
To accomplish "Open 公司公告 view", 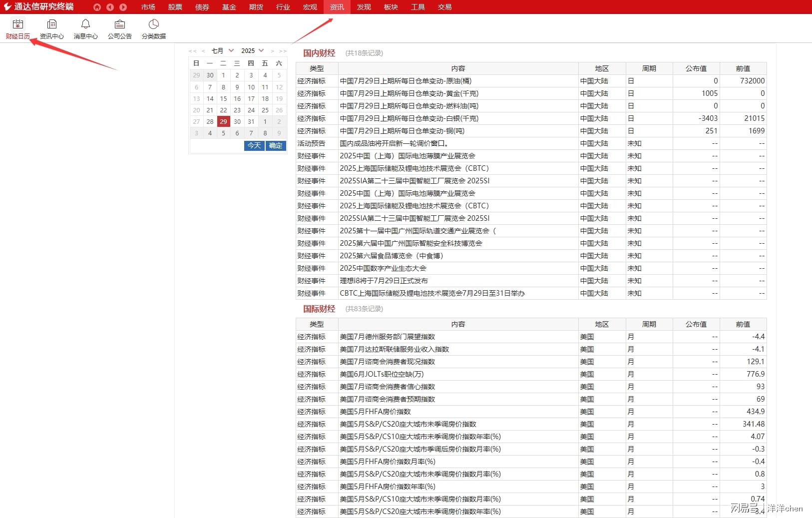I will 119,28.
